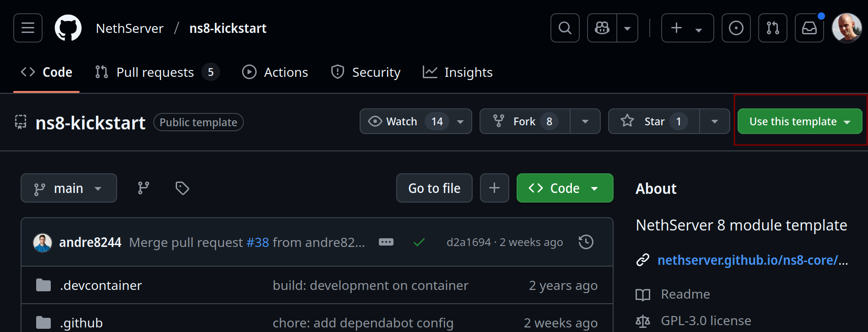Open GPL-3.0 license link
This screenshot has height=332, width=868.
click(x=706, y=321)
